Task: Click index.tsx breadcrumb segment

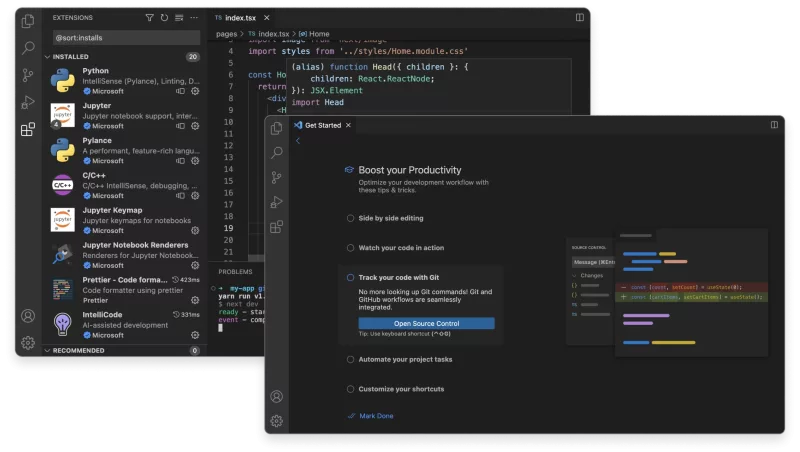Action: (273, 34)
